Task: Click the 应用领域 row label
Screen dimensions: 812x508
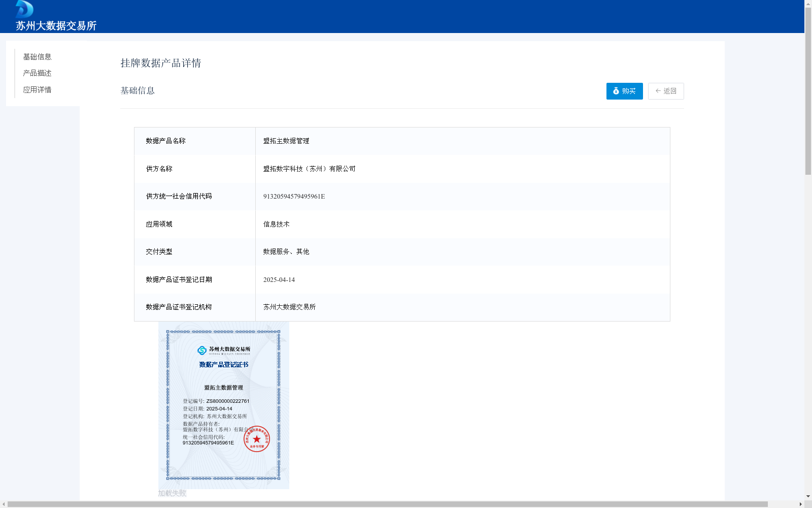Action: point(159,224)
